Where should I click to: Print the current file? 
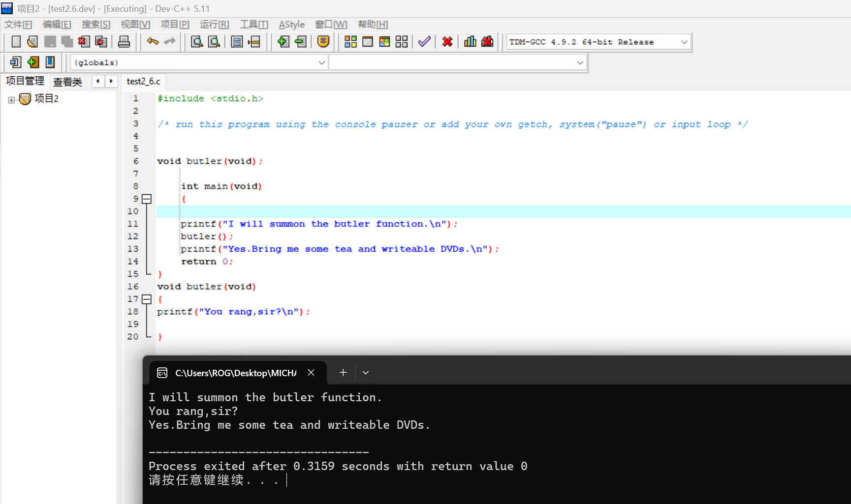pos(124,42)
